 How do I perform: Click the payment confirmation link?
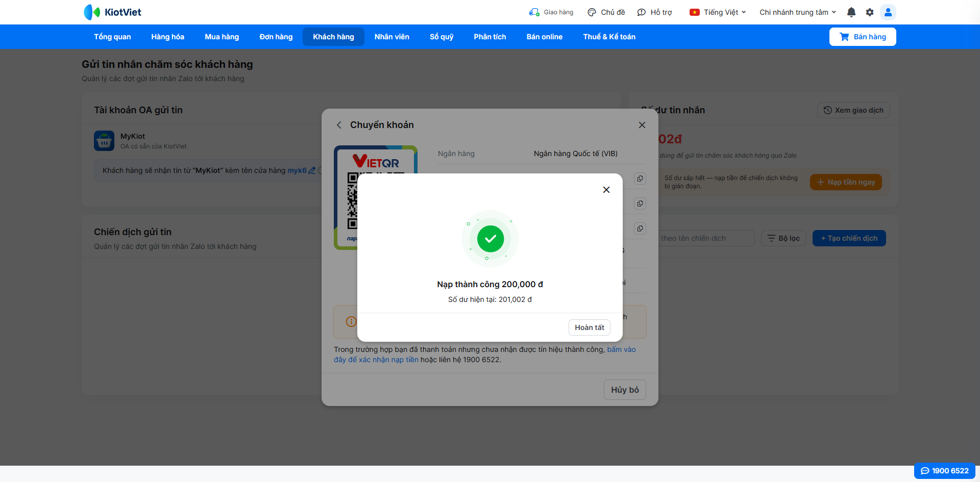pos(485,354)
